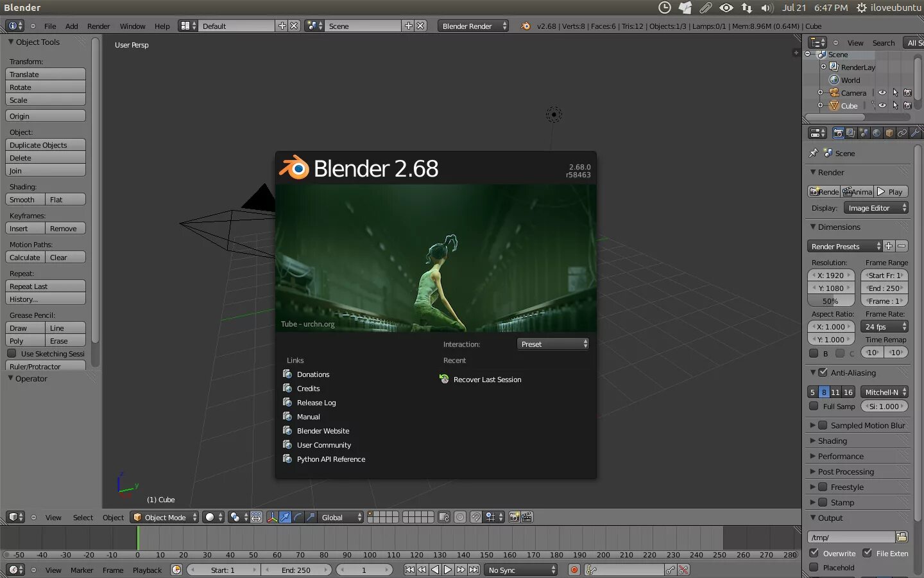
Task: Click the output folder browse icon
Action: pos(902,537)
